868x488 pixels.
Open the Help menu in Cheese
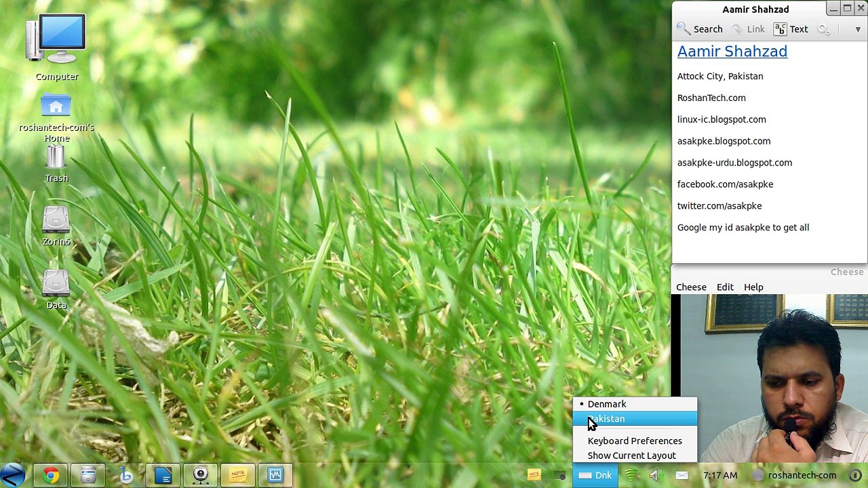tap(753, 287)
